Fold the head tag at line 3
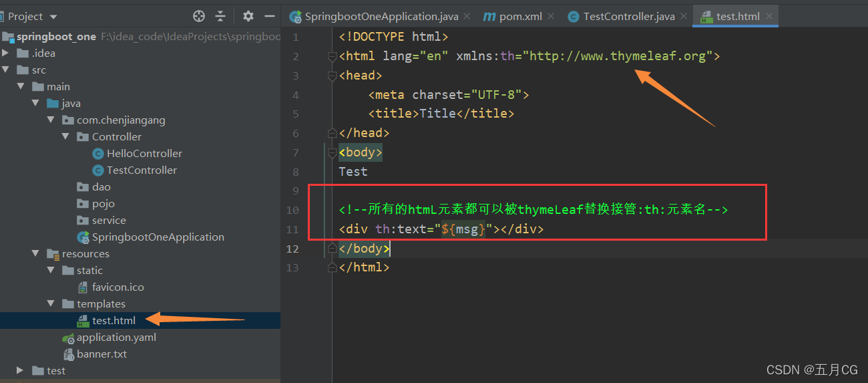 333,76
